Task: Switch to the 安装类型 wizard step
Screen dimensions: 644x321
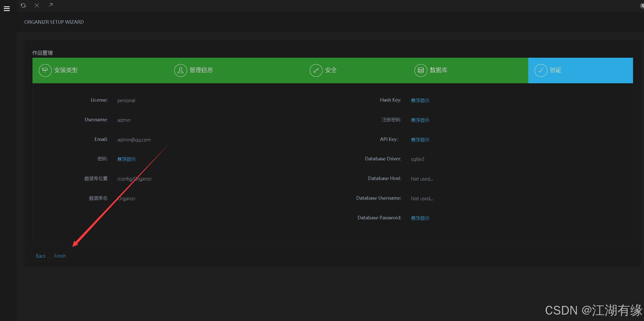Action: [66, 70]
